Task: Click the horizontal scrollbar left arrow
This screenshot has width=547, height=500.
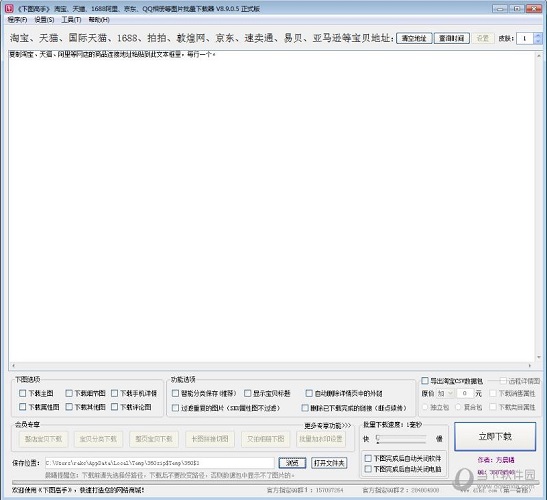Action: 14,366
